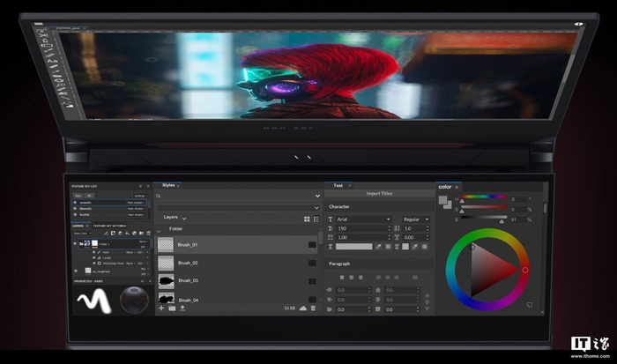
Task: Click the plus icon to add new style
Action: 161,308
